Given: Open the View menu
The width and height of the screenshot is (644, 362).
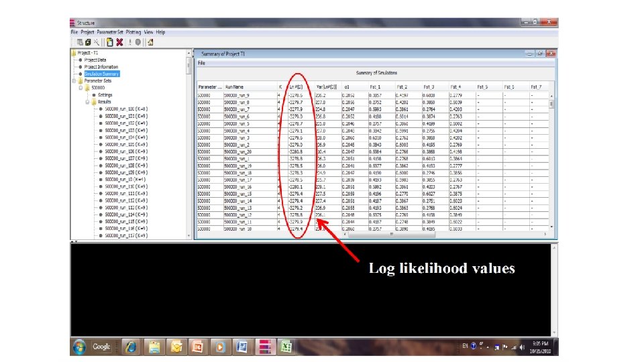Looking at the screenshot, I should (148, 32).
